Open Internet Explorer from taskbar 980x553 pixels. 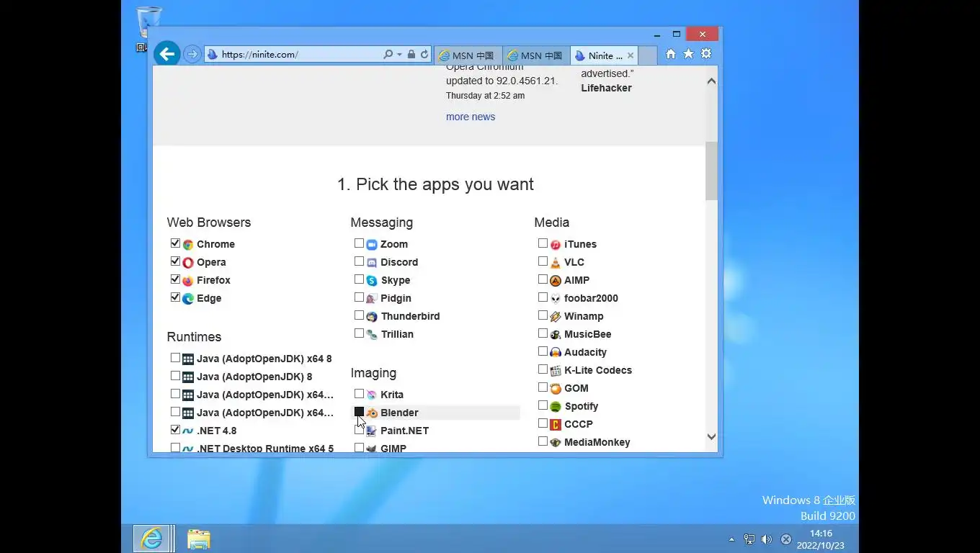click(x=152, y=539)
